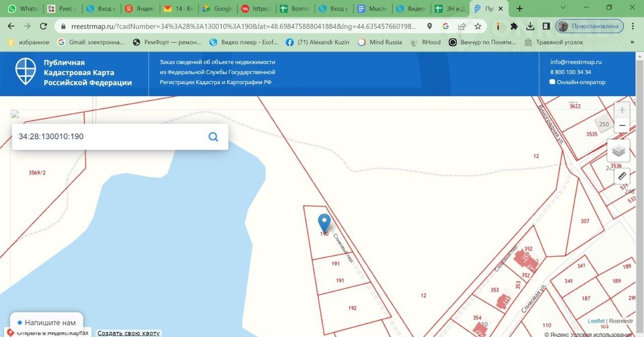Open the map layers switcher
Viewport: 644px width, 337px height.
pyautogui.click(x=618, y=151)
